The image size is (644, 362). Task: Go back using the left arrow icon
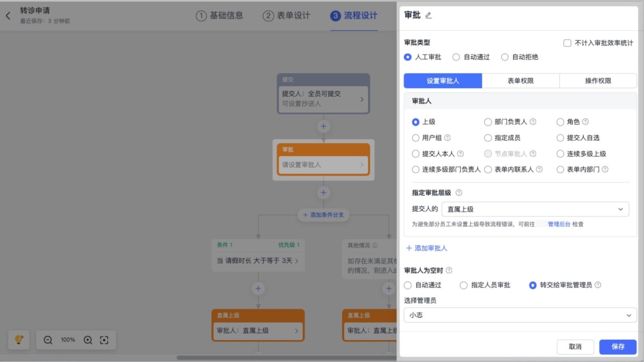tap(8, 16)
